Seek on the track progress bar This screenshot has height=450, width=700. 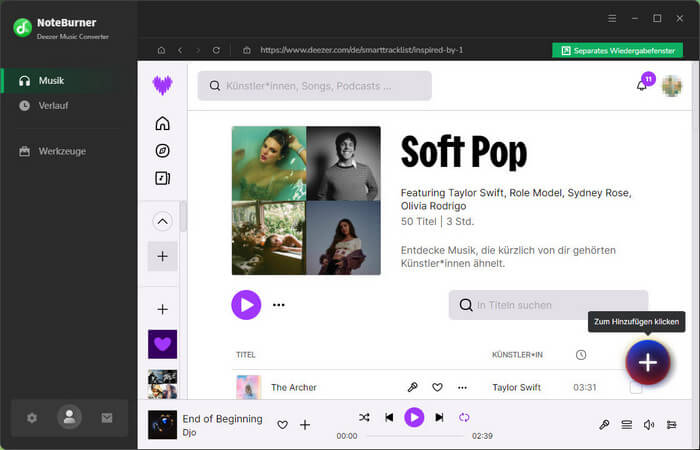pos(415,436)
